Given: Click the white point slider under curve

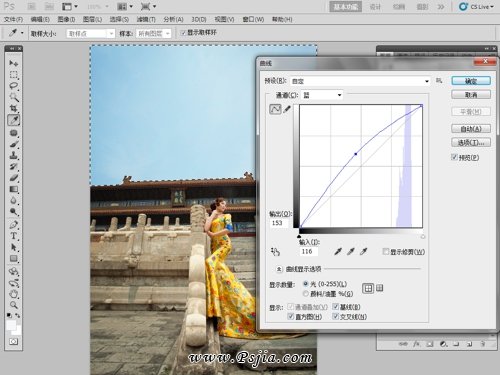Looking at the screenshot, I should point(423,237).
